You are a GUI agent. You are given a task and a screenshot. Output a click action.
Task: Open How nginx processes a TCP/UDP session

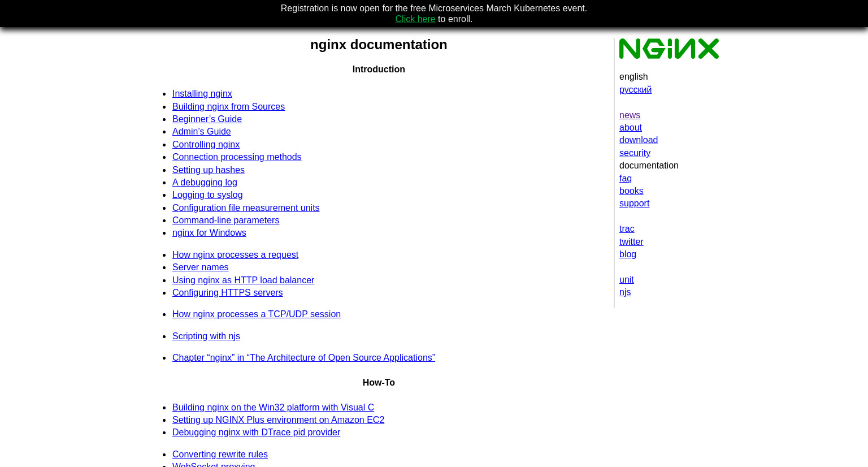[x=257, y=314]
